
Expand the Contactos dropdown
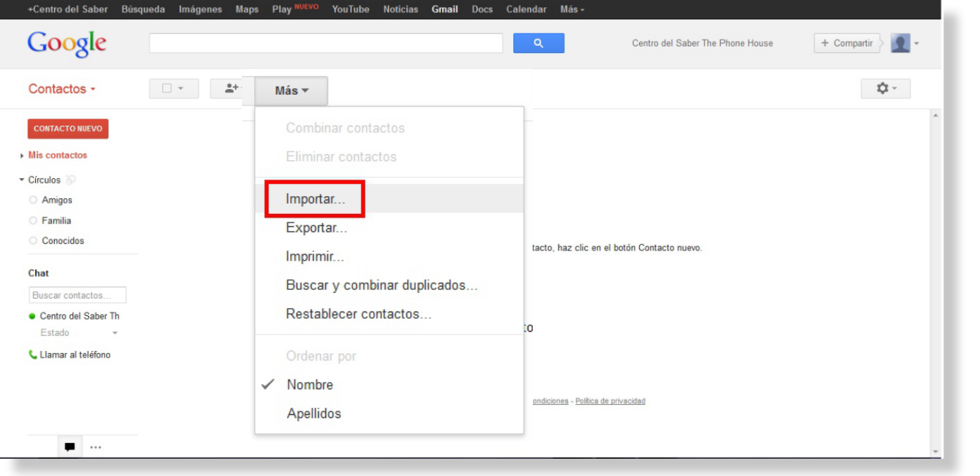tap(62, 89)
